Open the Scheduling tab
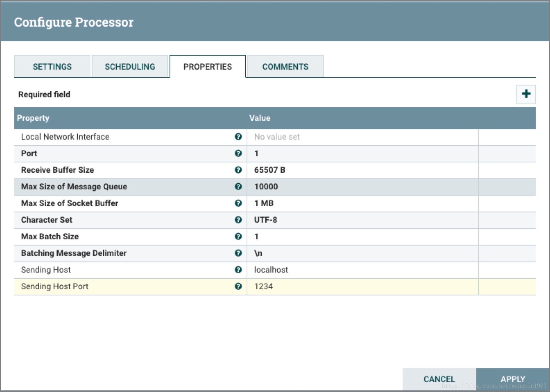This screenshot has width=550, height=392. tap(130, 66)
